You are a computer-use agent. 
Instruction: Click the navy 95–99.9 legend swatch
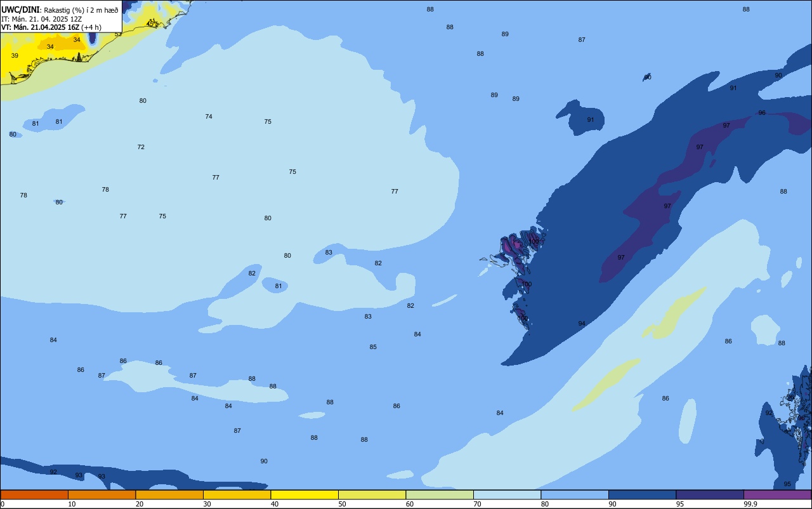tap(710, 494)
